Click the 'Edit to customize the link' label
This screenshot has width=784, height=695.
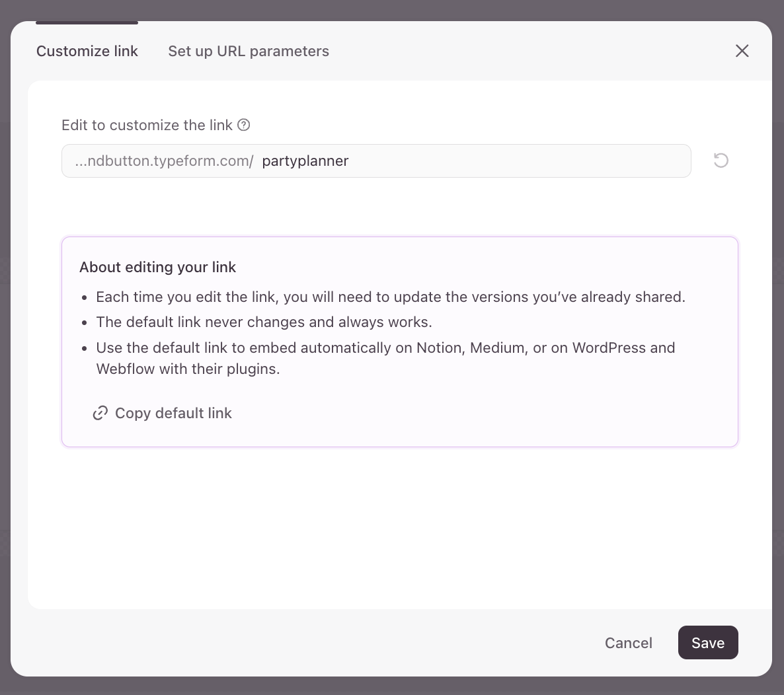(x=147, y=125)
